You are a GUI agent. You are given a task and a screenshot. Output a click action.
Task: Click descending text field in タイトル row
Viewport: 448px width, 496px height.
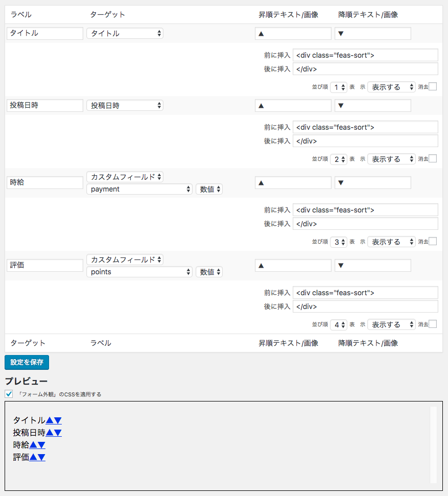pyautogui.click(x=373, y=34)
